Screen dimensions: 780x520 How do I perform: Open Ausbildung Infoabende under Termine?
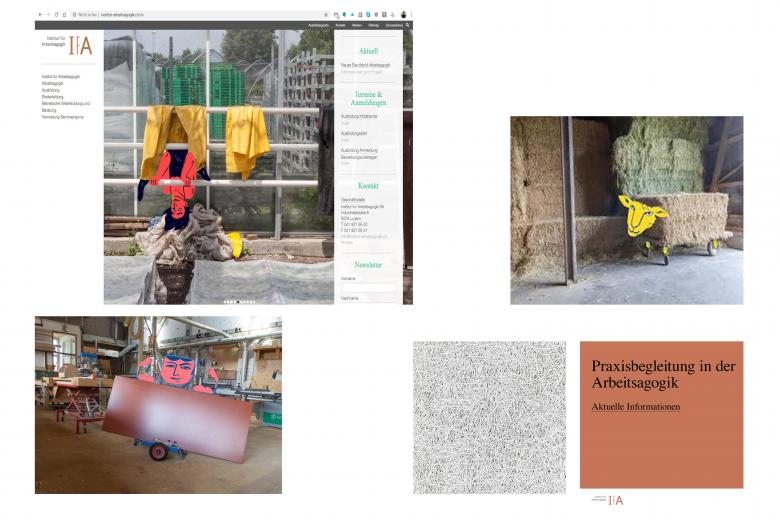click(x=359, y=116)
